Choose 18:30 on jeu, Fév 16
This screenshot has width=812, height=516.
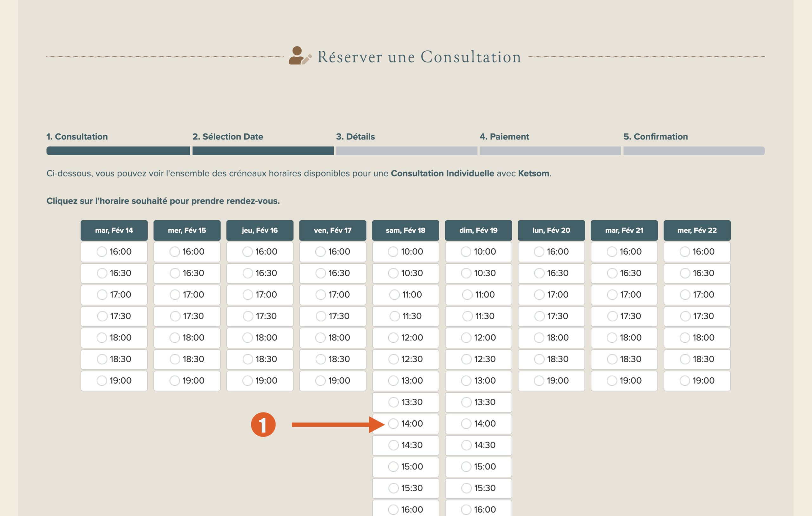click(260, 359)
